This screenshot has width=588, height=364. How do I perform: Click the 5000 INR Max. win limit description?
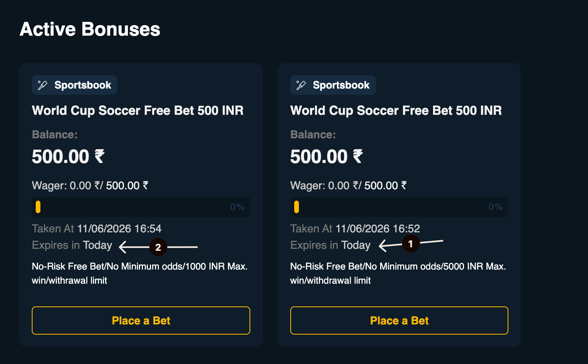(x=398, y=273)
